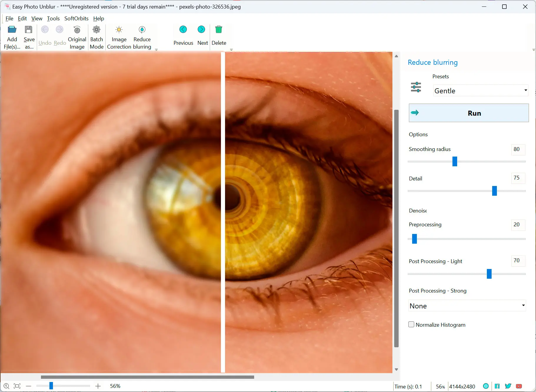Open the Tools menu
This screenshot has height=392, width=536.
point(53,18)
